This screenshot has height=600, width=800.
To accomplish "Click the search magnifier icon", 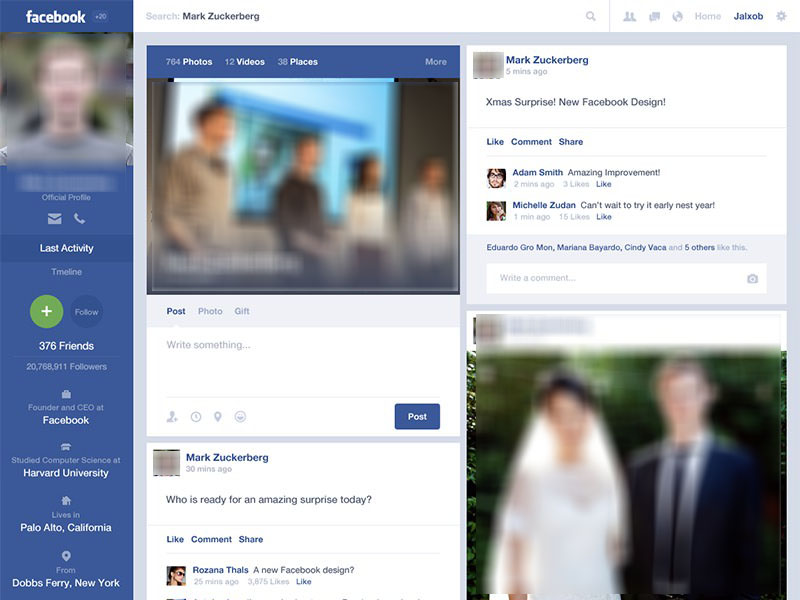I will [x=591, y=16].
